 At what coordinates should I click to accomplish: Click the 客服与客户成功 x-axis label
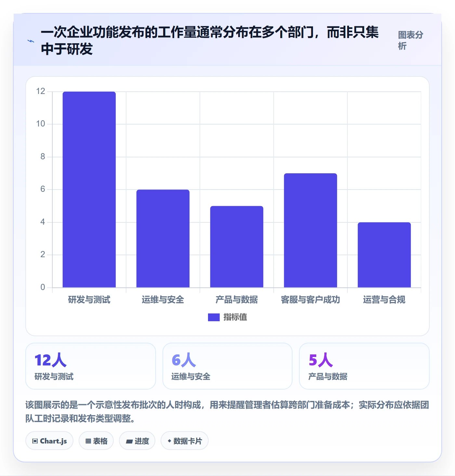coord(310,299)
